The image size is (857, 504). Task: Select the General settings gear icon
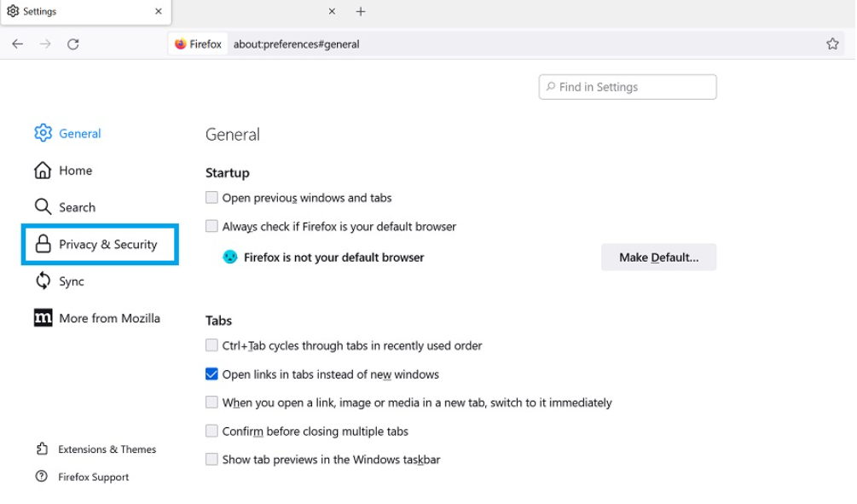[43, 133]
